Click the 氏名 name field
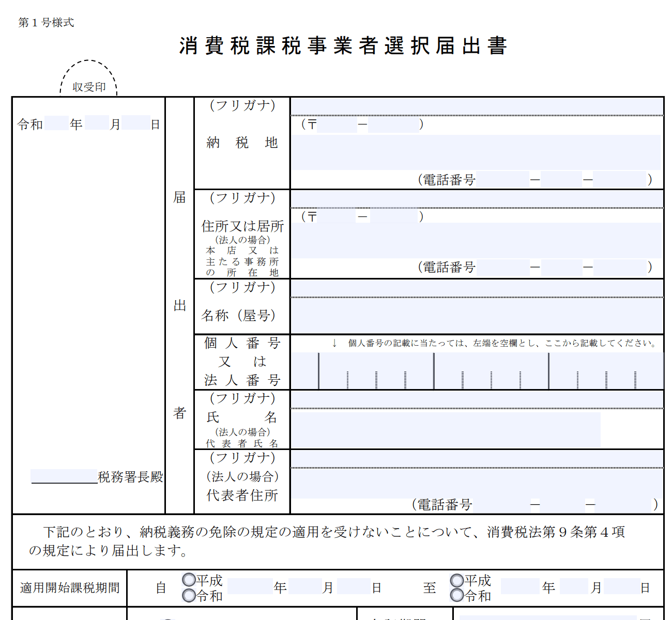The width and height of the screenshot is (672, 620). [446, 429]
